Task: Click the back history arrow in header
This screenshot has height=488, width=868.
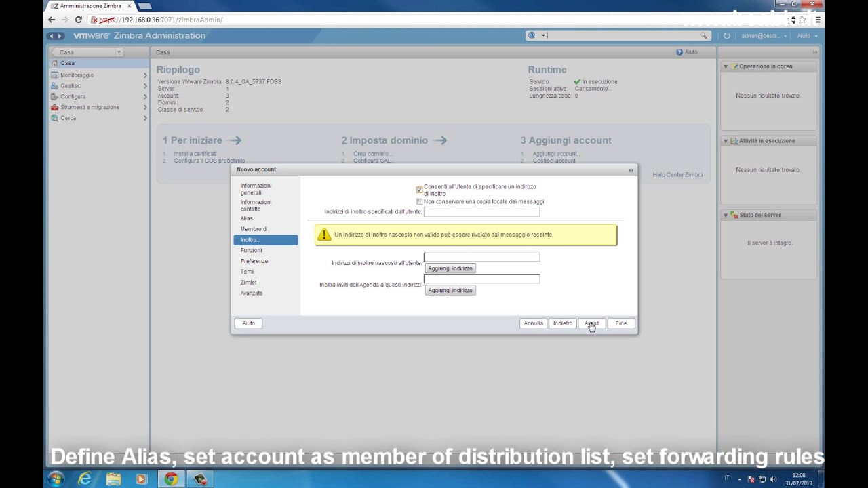Action: point(52,35)
